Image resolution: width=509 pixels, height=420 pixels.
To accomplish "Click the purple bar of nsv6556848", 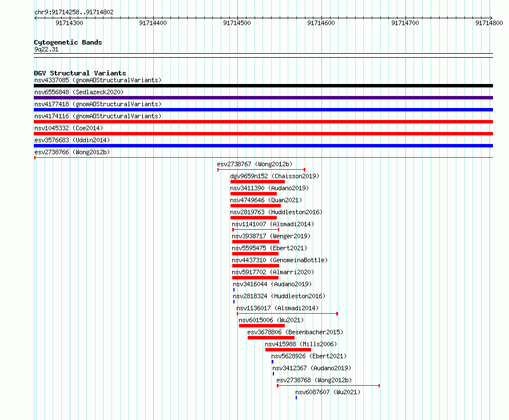I will coord(263,98).
